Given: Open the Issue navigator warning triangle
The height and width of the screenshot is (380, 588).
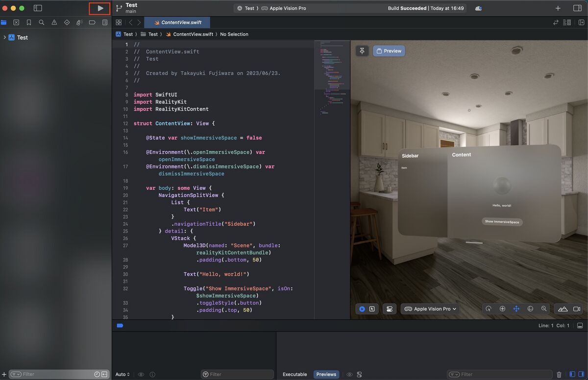Looking at the screenshot, I should 54,22.
